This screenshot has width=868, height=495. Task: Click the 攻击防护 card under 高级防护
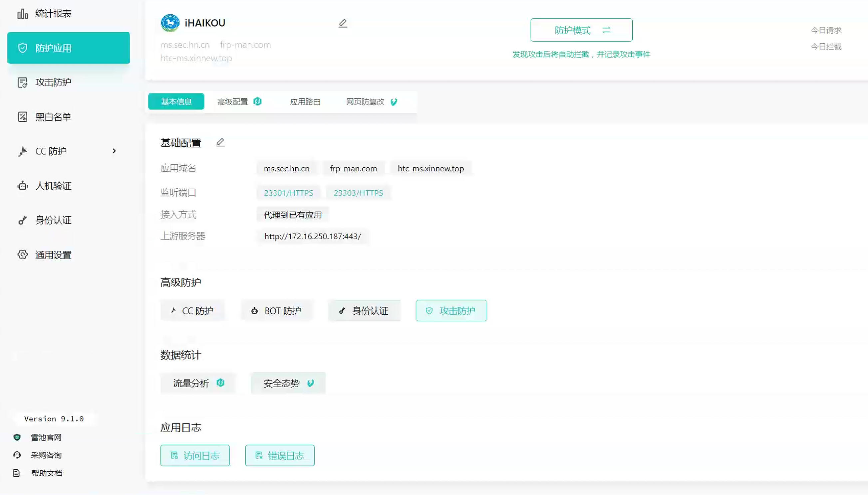pos(450,310)
